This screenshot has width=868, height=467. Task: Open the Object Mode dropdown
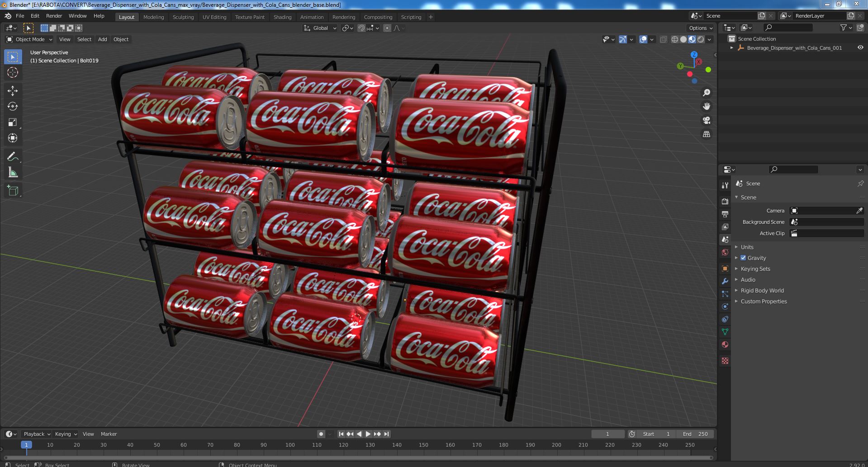pos(29,39)
